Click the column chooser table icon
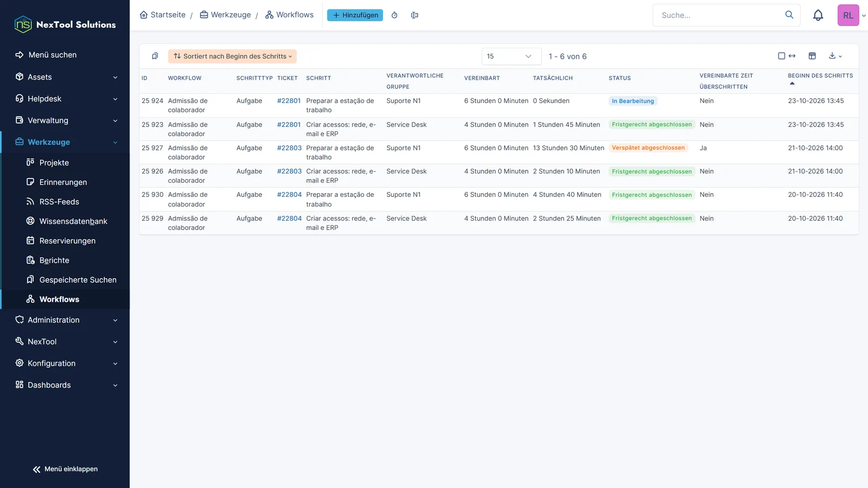This screenshot has height=488, width=868. [x=812, y=56]
